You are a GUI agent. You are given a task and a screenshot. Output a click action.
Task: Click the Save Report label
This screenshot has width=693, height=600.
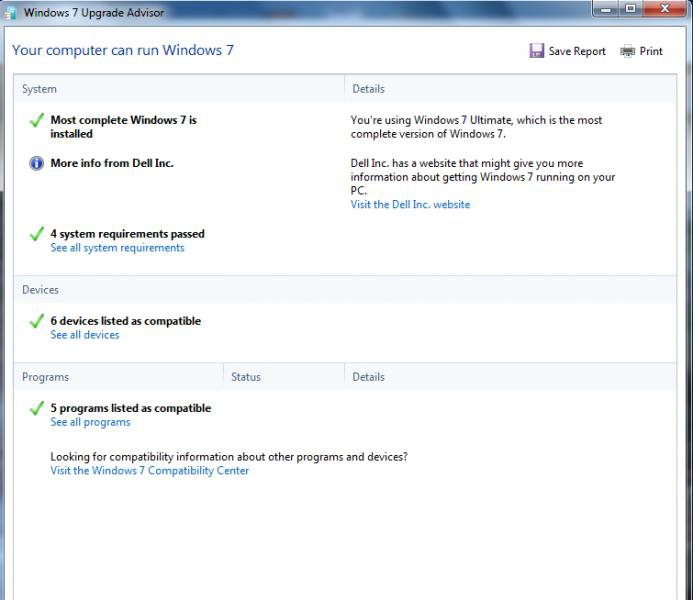(577, 51)
